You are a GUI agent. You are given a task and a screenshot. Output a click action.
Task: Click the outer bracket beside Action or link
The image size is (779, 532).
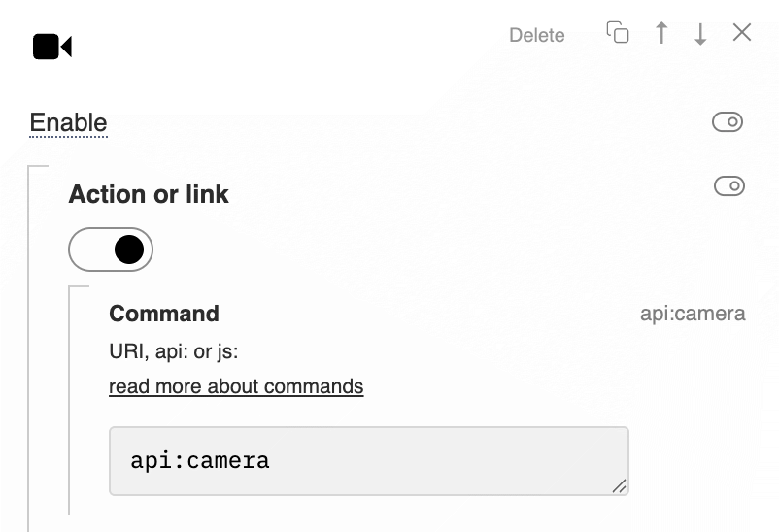click(30, 348)
